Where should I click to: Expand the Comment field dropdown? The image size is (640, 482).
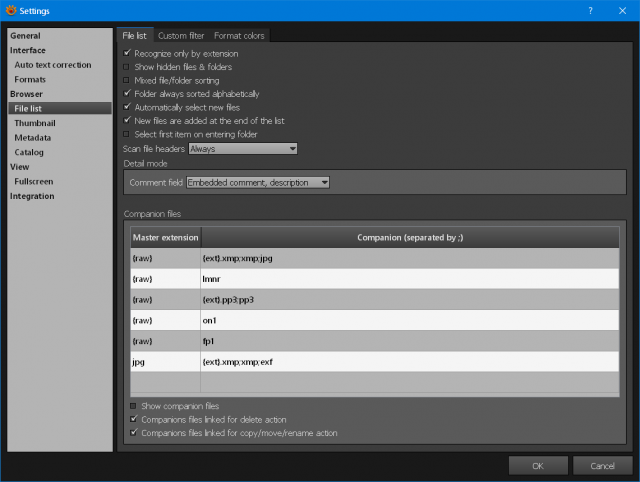[x=258, y=182]
